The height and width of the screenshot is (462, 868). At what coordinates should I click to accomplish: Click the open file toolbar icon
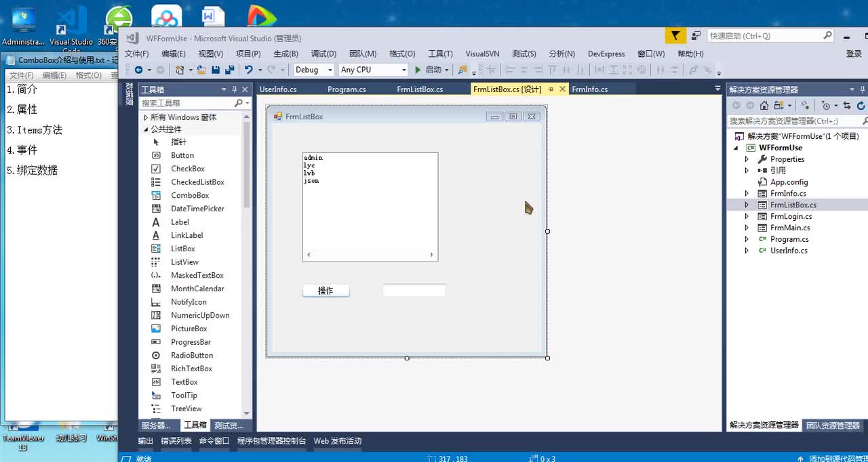coord(202,70)
